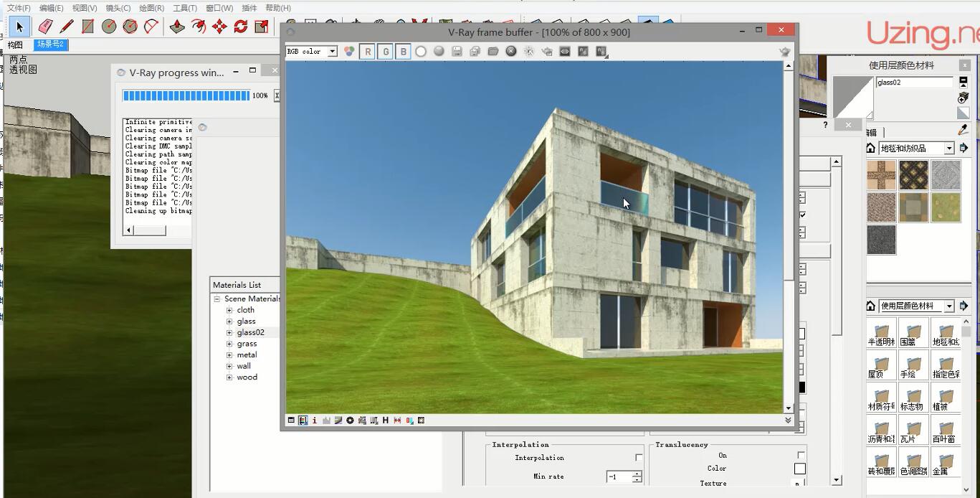Expand the glass02 material tree node
The image size is (980, 498).
point(229,333)
